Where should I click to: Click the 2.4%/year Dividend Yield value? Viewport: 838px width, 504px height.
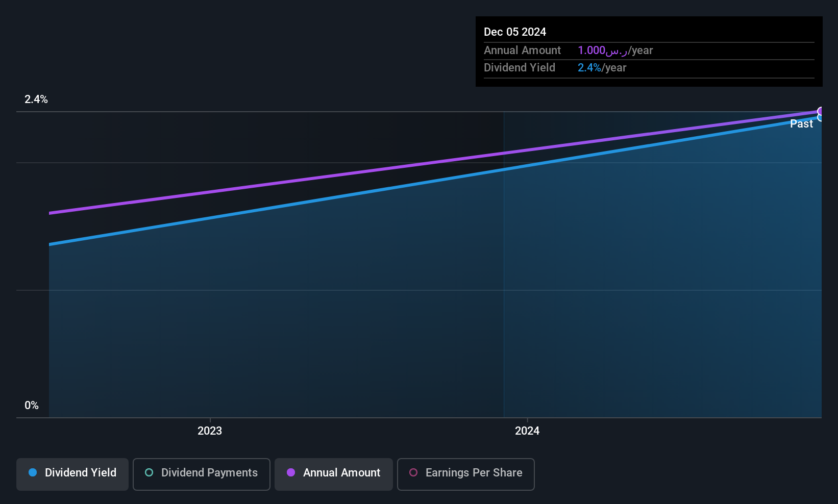[602, 68]
